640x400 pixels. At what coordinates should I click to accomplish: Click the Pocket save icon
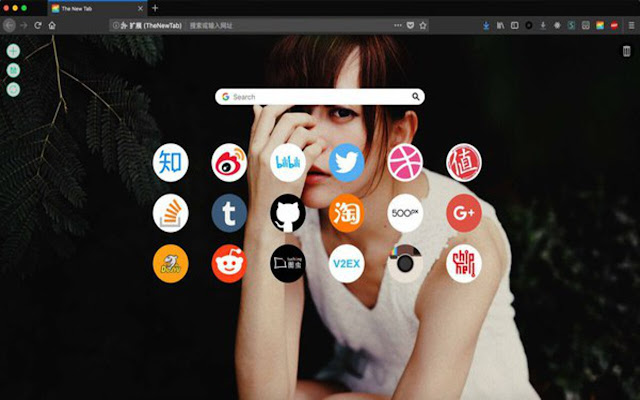click(x=410, y=25)
